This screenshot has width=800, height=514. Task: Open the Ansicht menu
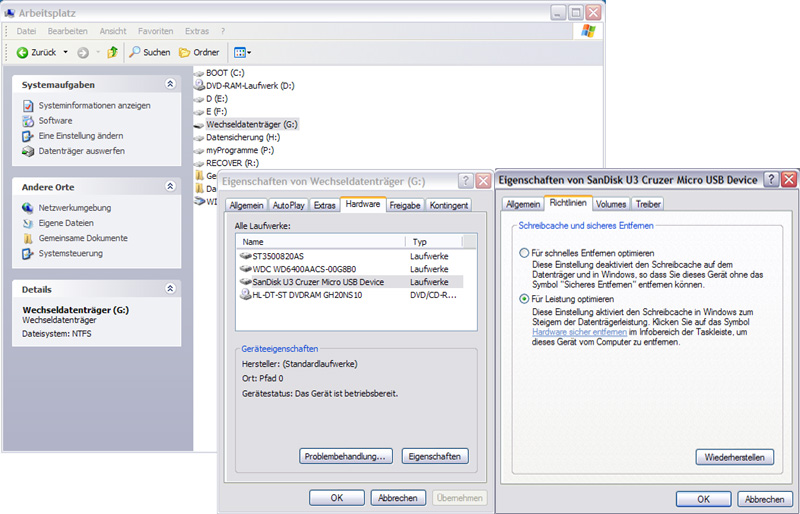click(113, 31)
